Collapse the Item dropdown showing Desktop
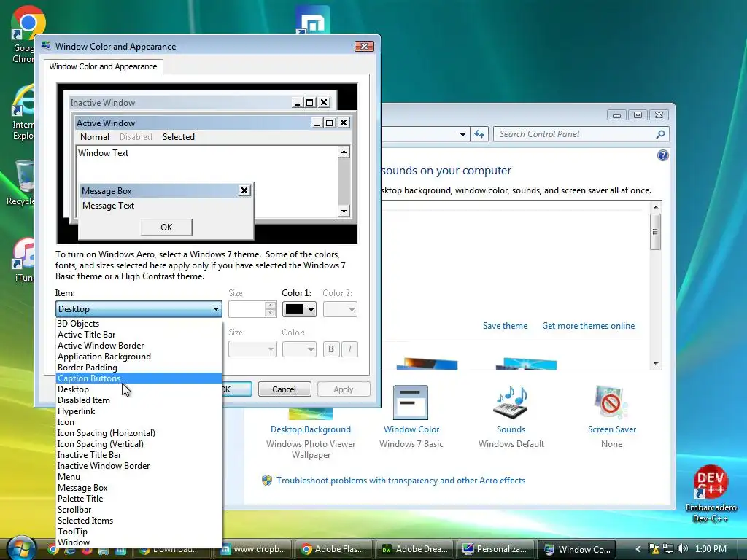The image size is (747, 560). [139, 309]
